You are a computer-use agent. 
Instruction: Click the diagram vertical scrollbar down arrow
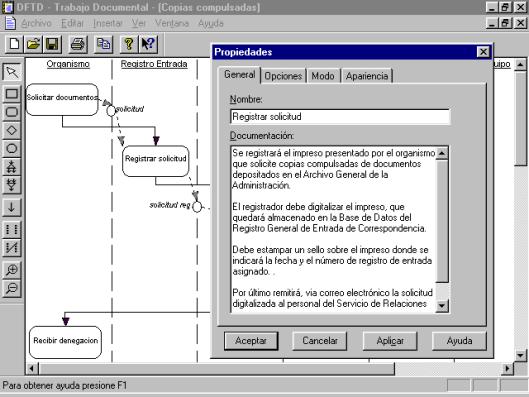520,355
